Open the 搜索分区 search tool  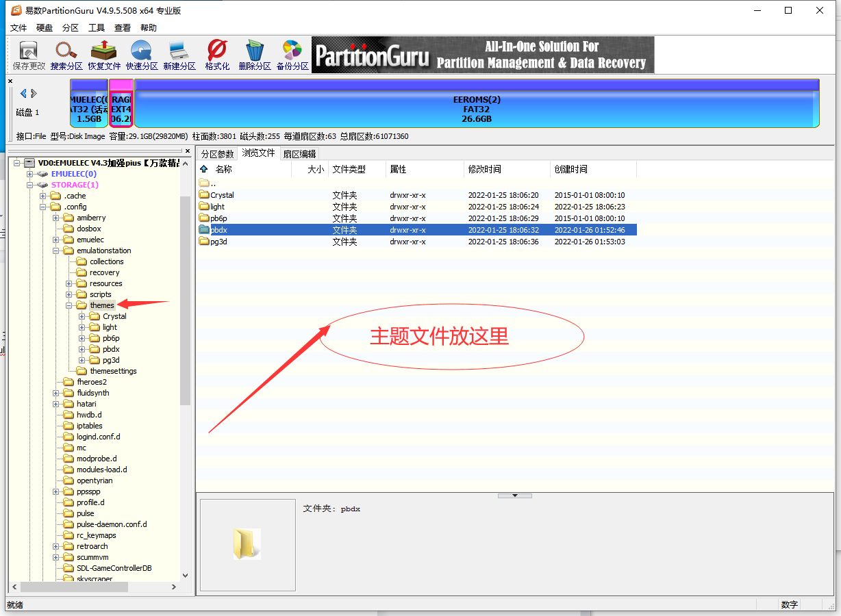tap(66, 55)
